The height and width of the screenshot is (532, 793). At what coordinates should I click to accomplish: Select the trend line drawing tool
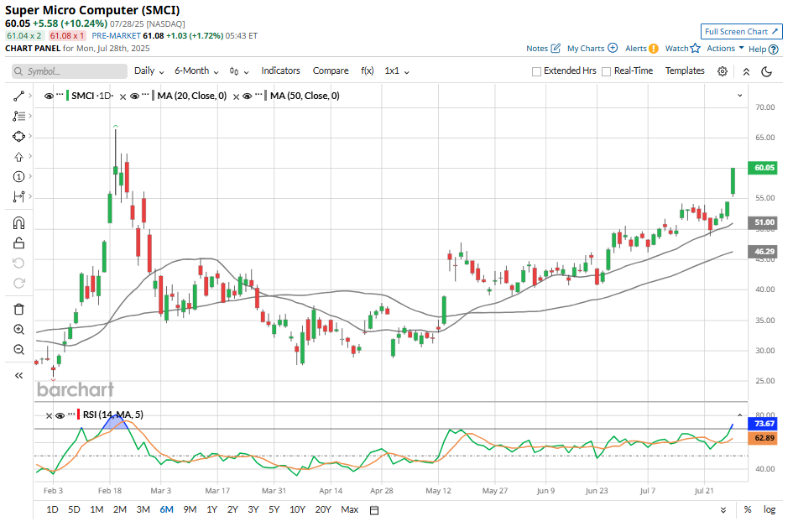18,96
